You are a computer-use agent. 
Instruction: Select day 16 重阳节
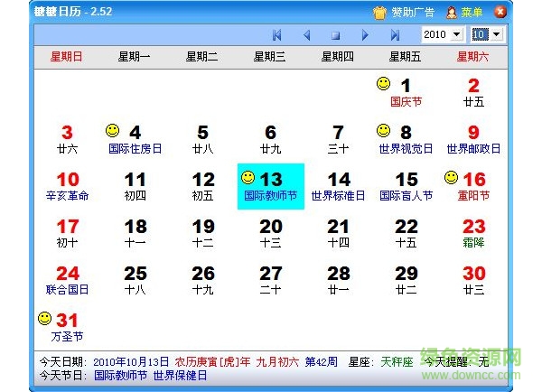(x=473, y=187)
